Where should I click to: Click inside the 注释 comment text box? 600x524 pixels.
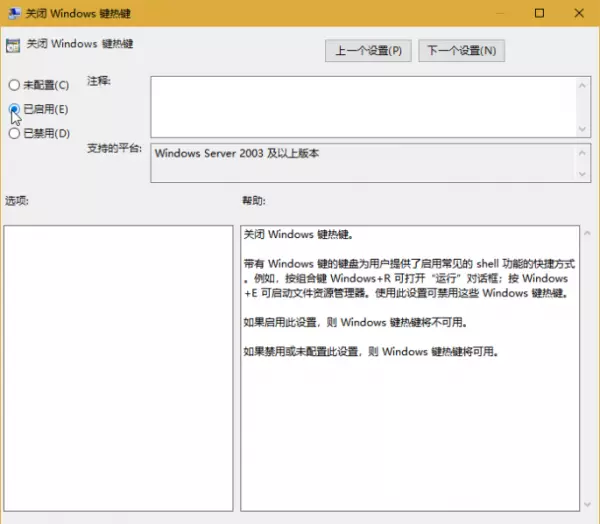point(364,107)
